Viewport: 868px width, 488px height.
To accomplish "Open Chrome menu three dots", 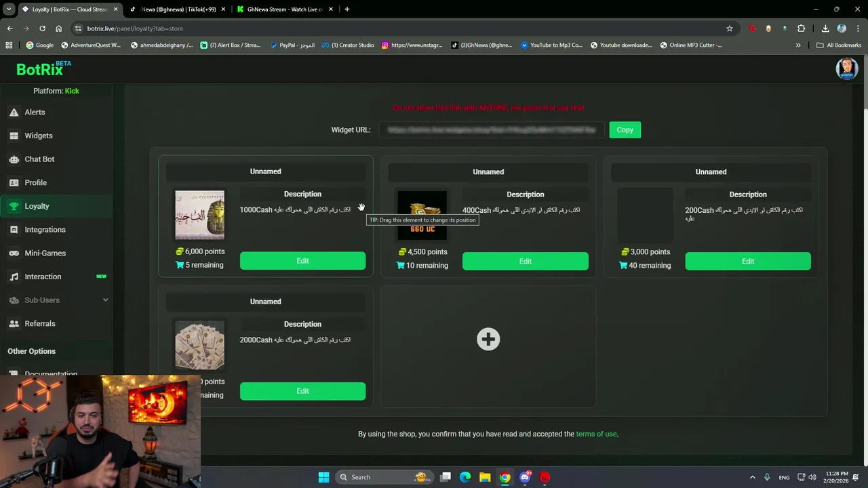I will pyautogui.click(x=857, y=28).
